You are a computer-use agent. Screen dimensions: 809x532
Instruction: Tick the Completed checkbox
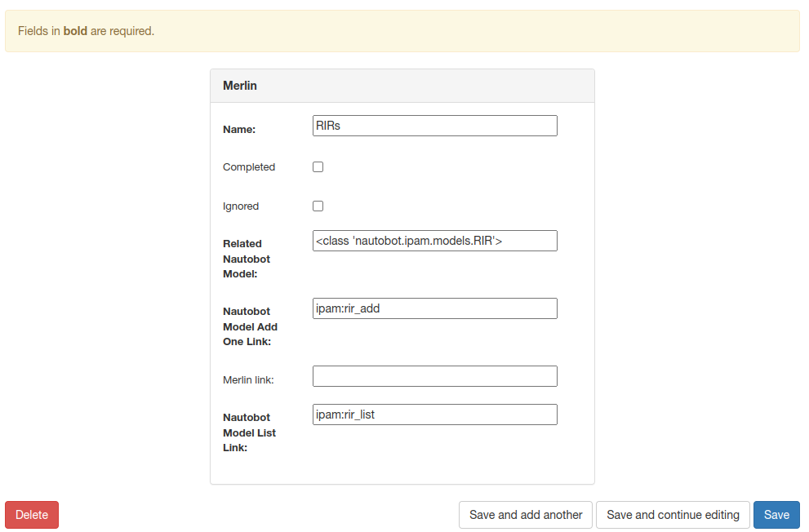318,167
